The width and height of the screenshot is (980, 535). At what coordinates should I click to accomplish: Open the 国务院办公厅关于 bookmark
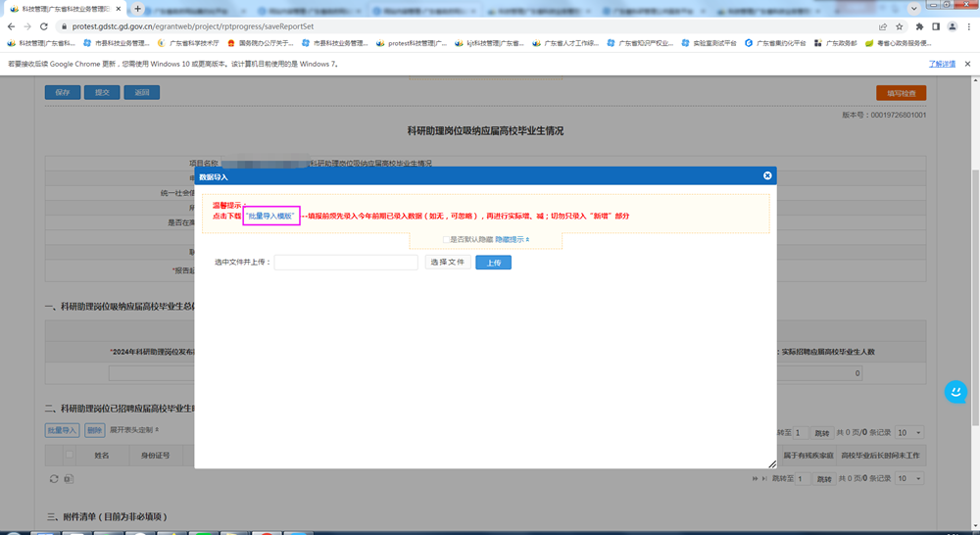coord(261,43)
